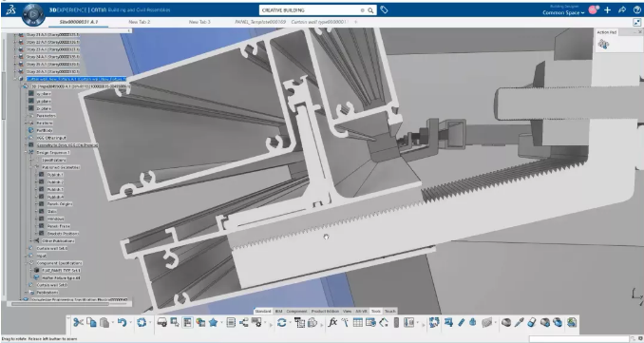Collapse the Design Sequence.1 tree node
The width and height of the screenshot is (644, 343).
click(x=26, y=152)
